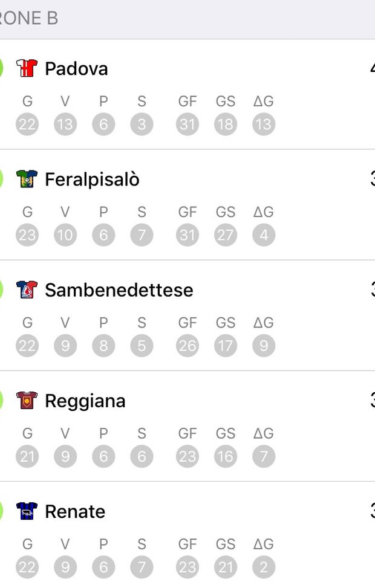This screenshot has width=375, height=588.
Task: Tap Padova's wins badge showing 13
Action: [65, 124]
